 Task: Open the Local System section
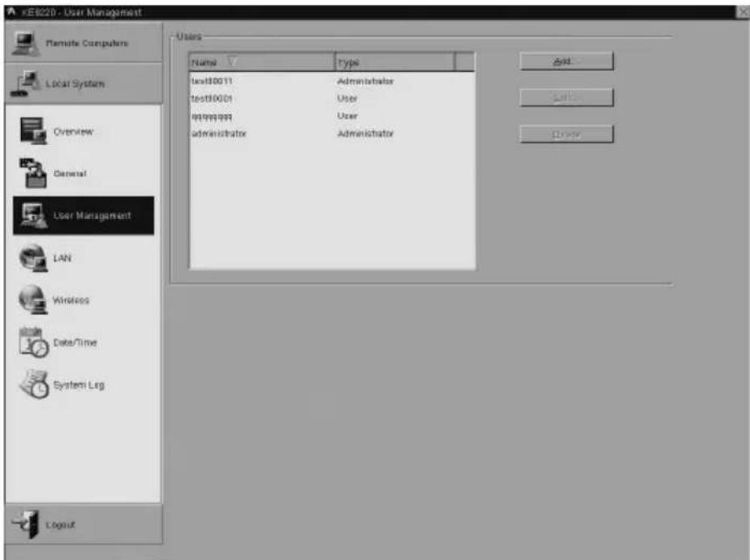[84, 84]
